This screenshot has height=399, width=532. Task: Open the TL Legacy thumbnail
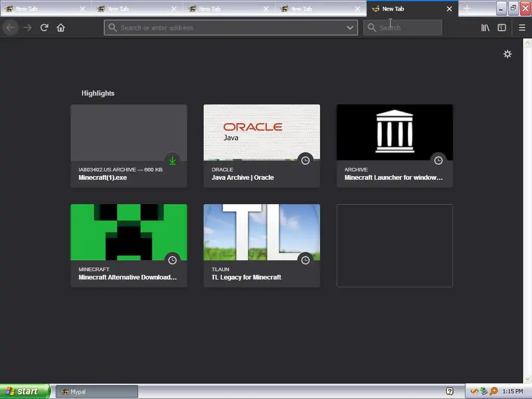coord(262,232)
